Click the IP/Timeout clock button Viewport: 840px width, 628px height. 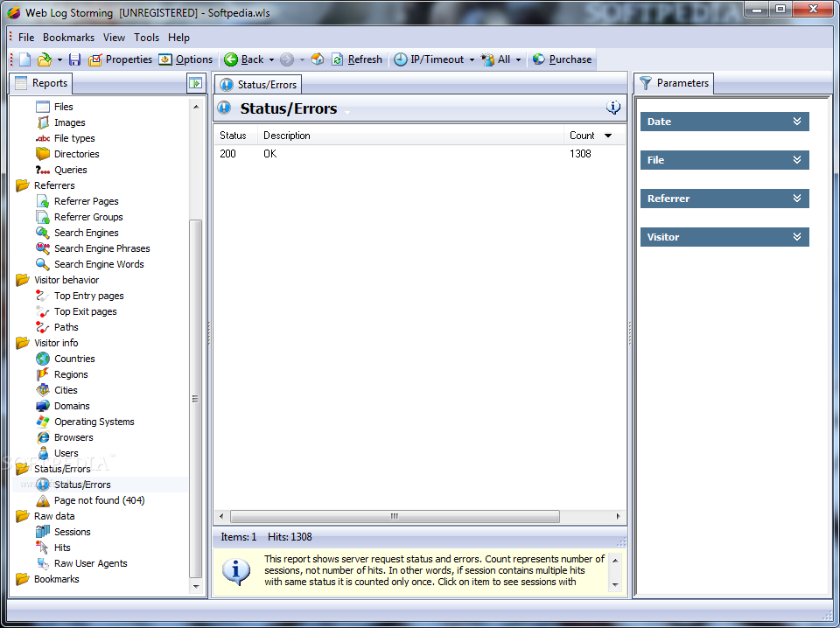[x=429, y=59]
